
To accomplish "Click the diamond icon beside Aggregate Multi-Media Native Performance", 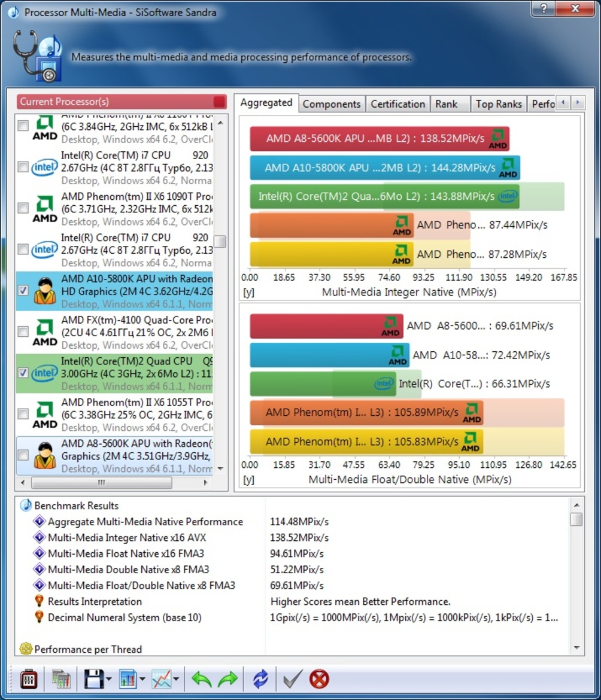I will click(40, 521).
